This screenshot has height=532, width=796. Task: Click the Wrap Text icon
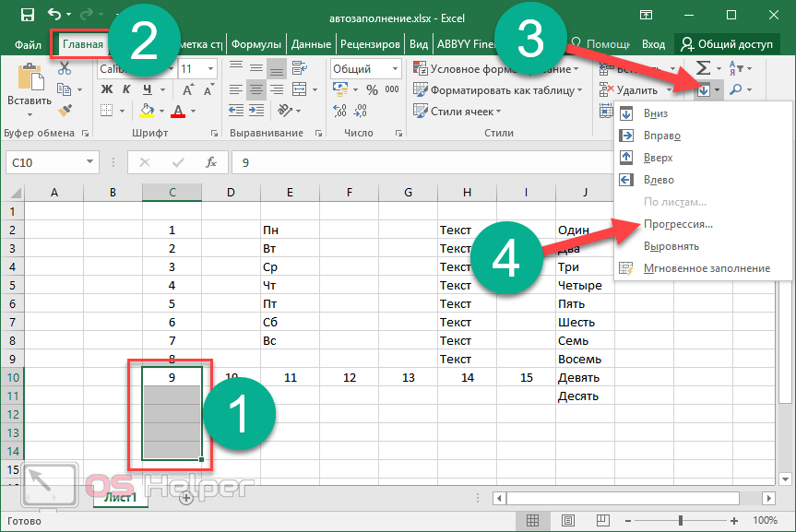point(298,68)
